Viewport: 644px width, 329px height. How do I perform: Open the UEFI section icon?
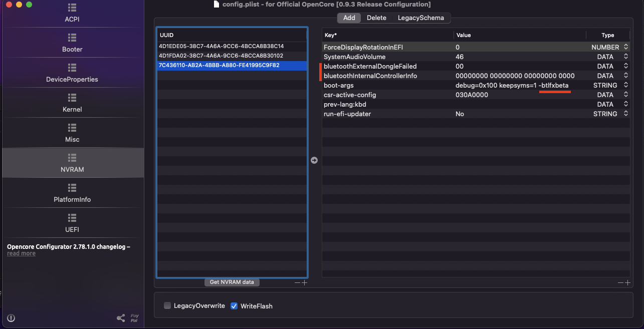coord(72,218)
